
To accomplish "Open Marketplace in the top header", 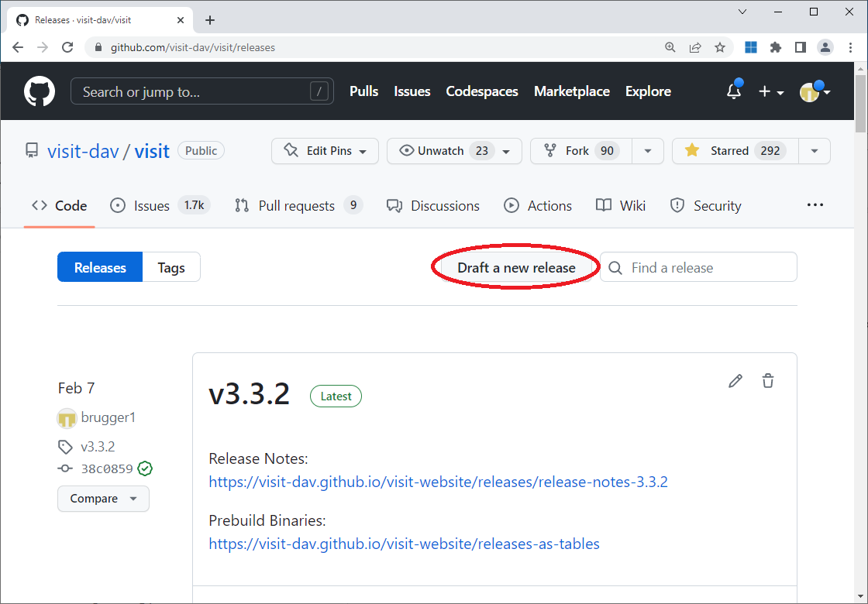I will tap(572, 91).
